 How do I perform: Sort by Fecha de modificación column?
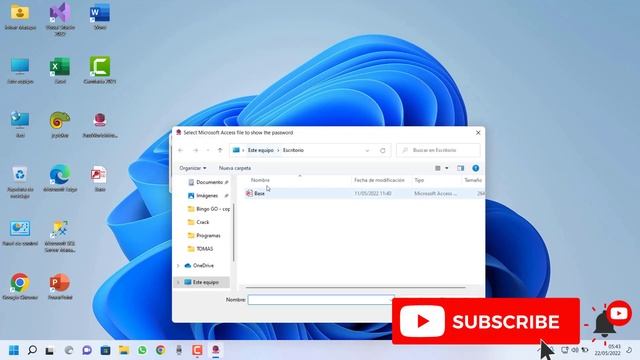tap(379, 180)
